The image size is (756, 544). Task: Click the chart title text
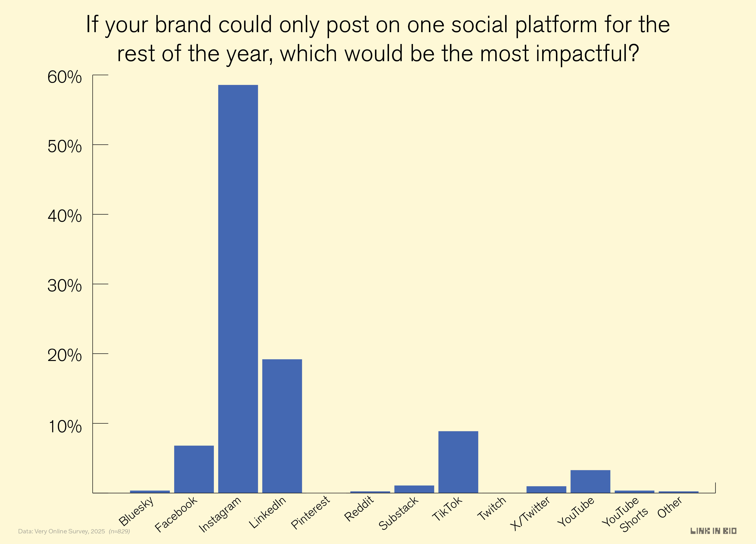click(378, 39)
